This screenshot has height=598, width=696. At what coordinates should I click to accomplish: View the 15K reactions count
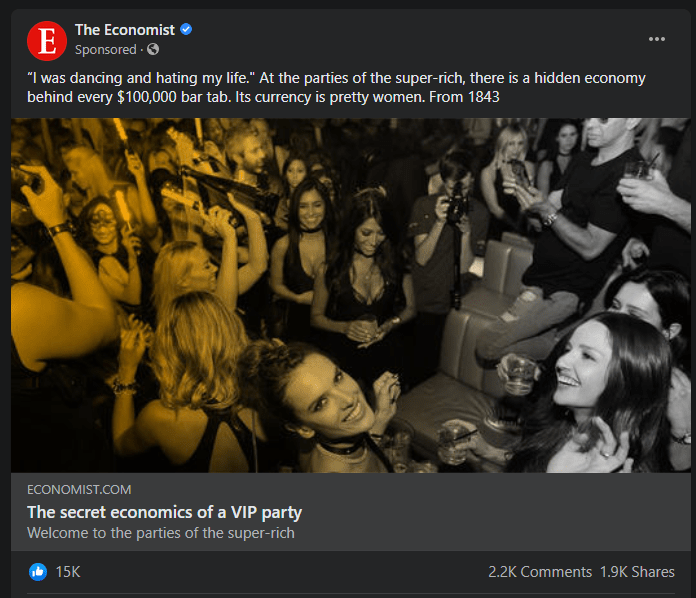coord(68,572)
